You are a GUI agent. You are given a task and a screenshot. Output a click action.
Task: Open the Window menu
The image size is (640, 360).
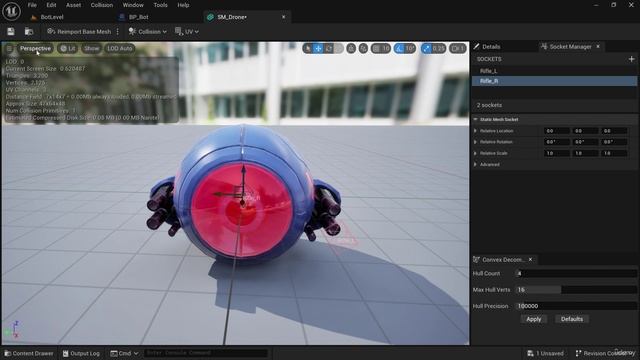click(x=133, y=5)
